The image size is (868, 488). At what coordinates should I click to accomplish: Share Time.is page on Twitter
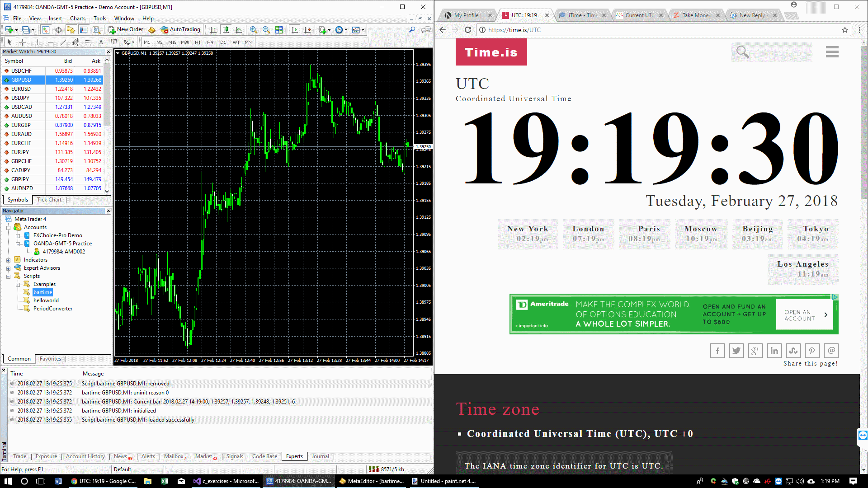point(736,351)
